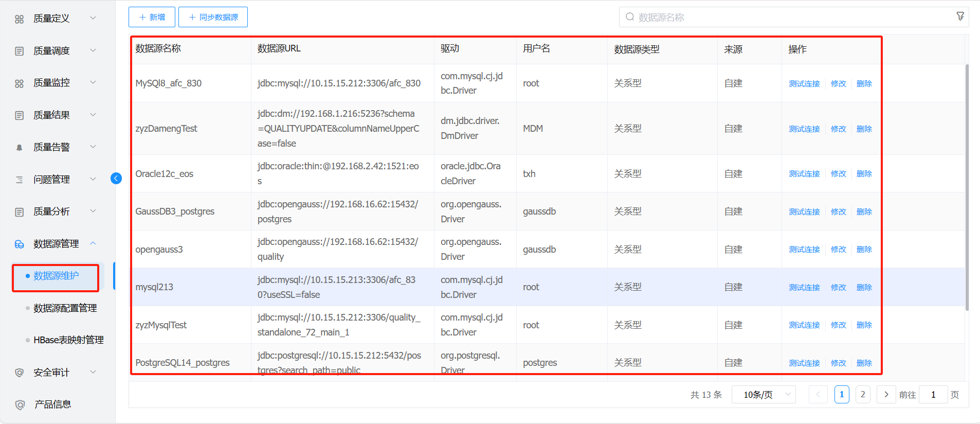This screenshot has width=980, height=424.
Task: Click the 质量定义 sidebar icon
Action: pyautogui.click(x=20, y=19)
